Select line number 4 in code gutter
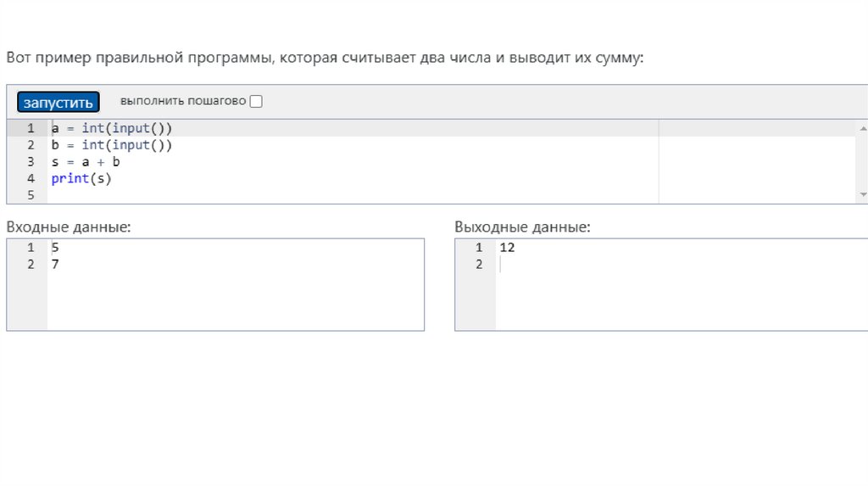Screen dimensions: 868x487 pyautogui.click(x=31, y=178)
